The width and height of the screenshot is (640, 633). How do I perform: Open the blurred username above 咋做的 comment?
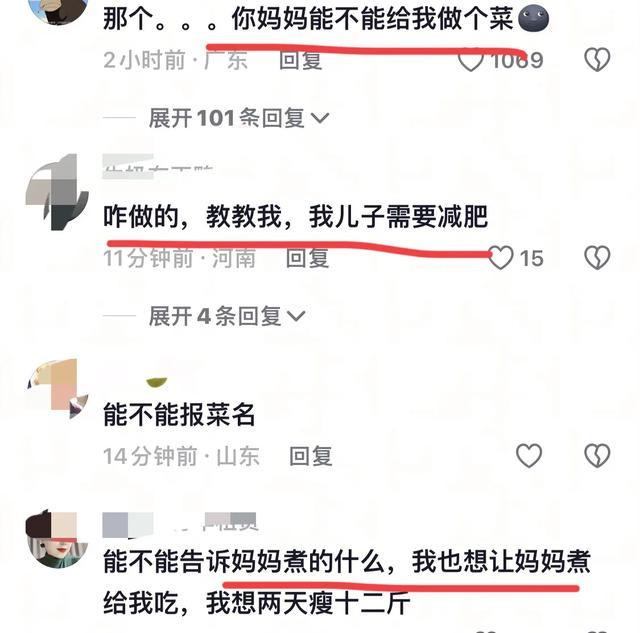coord(158,167)
